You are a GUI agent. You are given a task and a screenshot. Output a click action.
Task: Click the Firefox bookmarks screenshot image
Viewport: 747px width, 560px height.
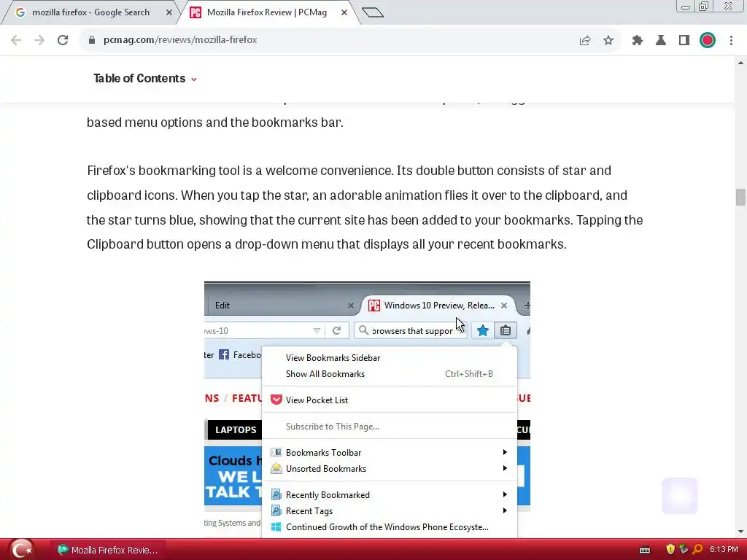tap(367, 410)
